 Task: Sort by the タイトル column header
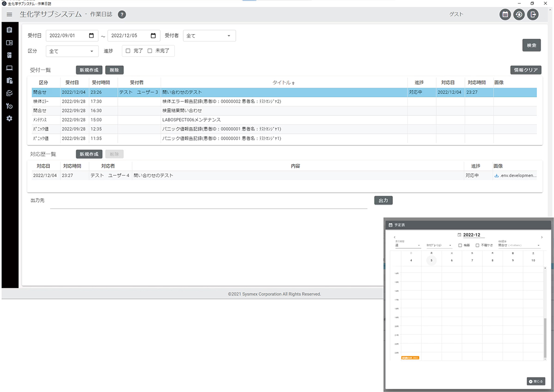[x=284, y=83]
